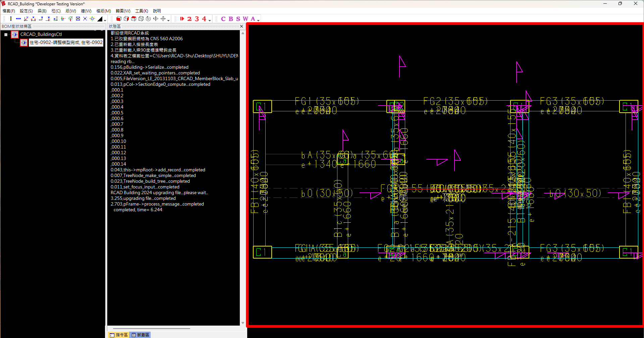Click the triangle nodes tool icon
This screenshot has width=644, height=338.
[33, 19]
